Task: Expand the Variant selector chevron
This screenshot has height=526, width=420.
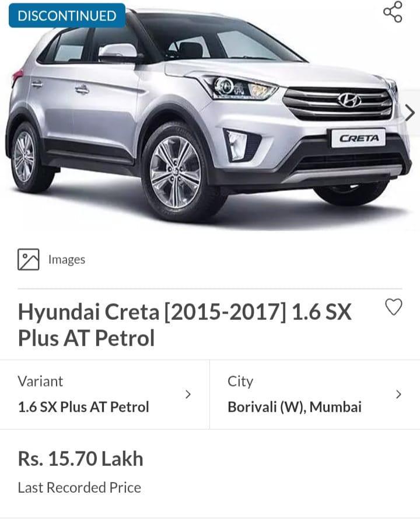Action: pos(188,395)
